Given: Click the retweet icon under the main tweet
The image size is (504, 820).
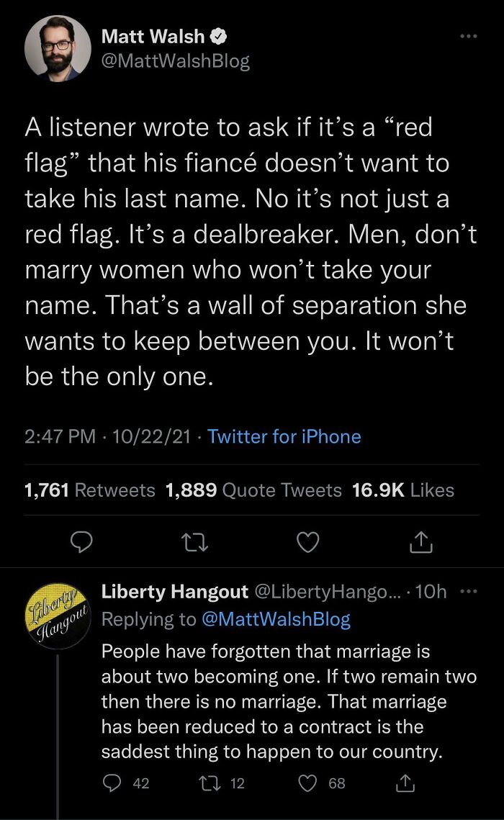Looking at the screenshot, I should tap(194, 543).
